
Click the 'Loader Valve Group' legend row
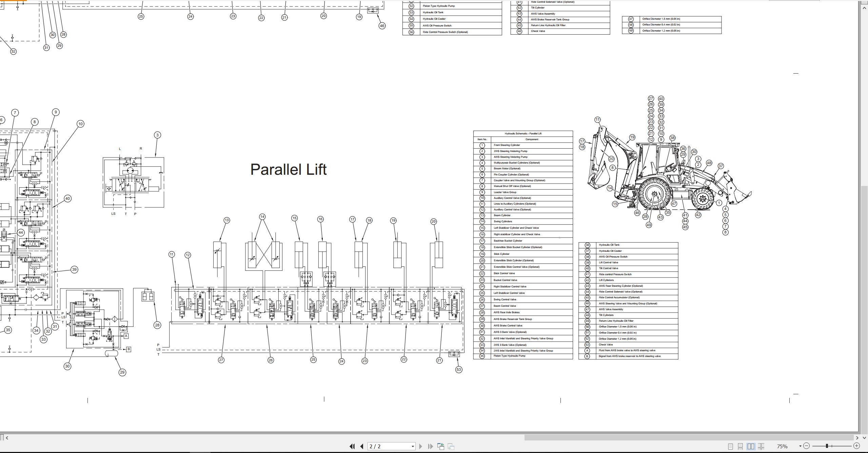pyautogui.click(x=523, y=192)
